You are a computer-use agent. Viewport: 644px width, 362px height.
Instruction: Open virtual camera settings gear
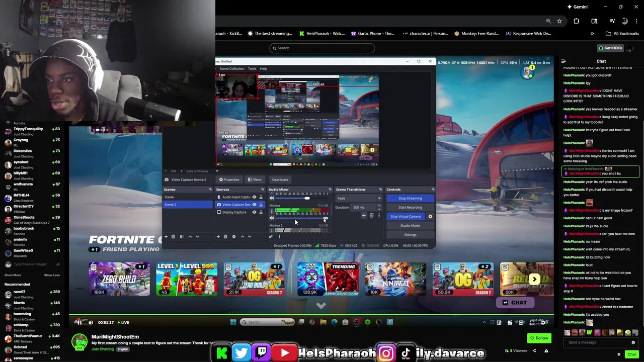[430, 217]
